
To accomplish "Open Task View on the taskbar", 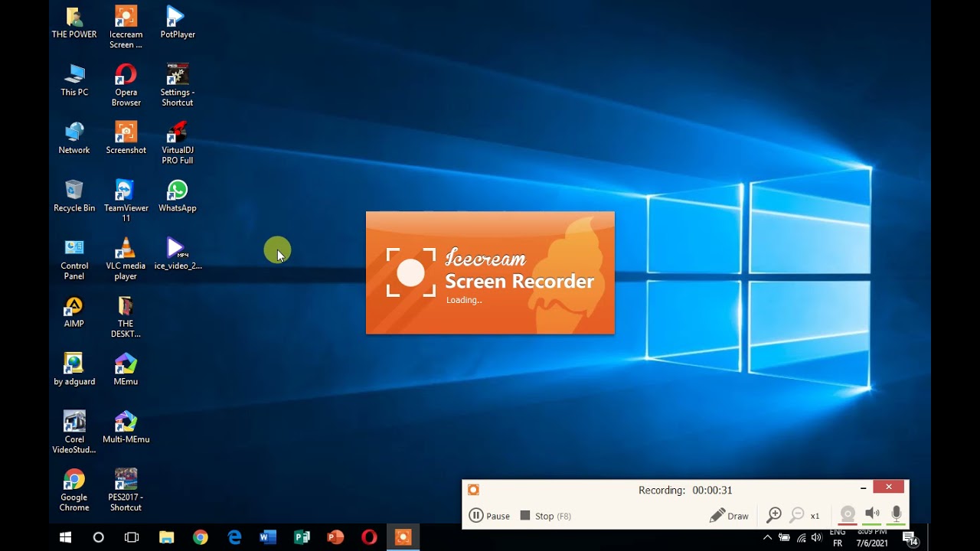I will coord(132,537).
